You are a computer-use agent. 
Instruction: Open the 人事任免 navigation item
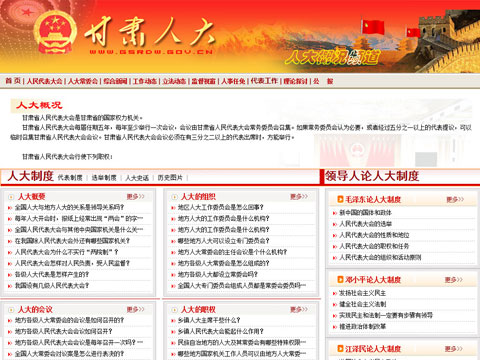coord(233,81)
